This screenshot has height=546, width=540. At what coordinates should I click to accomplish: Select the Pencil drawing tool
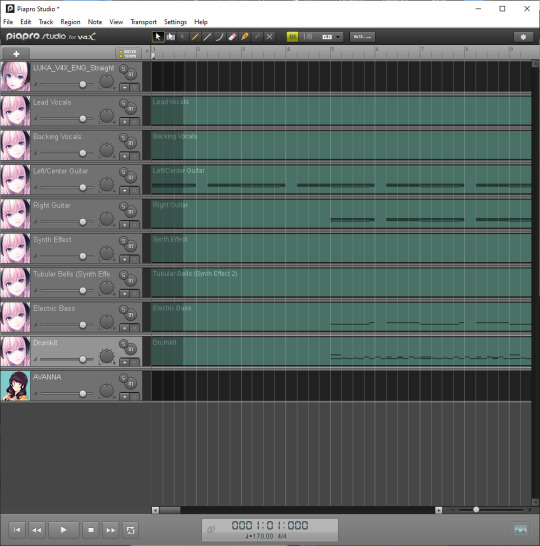pos(195,37)
